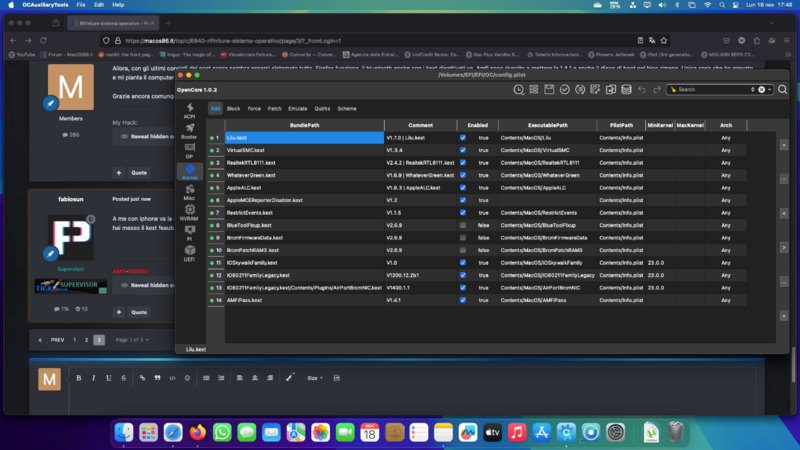Check Enabled for BrcmPatchRAM3.kext
800x450 pixels.
(463, 250)
